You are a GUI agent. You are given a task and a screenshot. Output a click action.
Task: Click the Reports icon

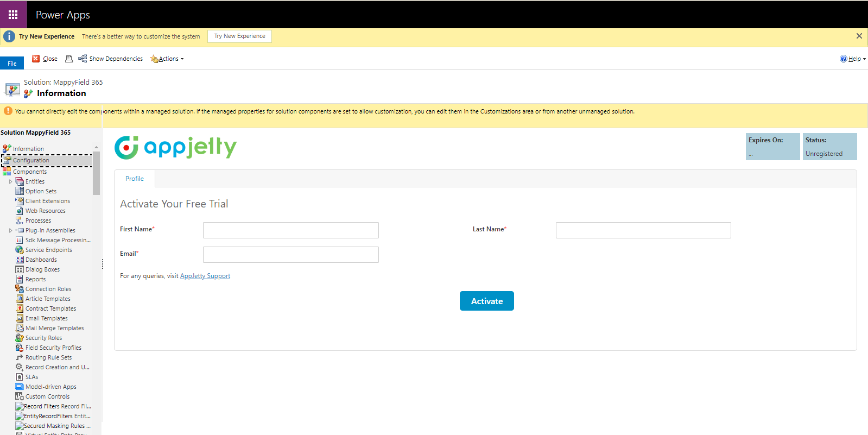coord(20,279)
